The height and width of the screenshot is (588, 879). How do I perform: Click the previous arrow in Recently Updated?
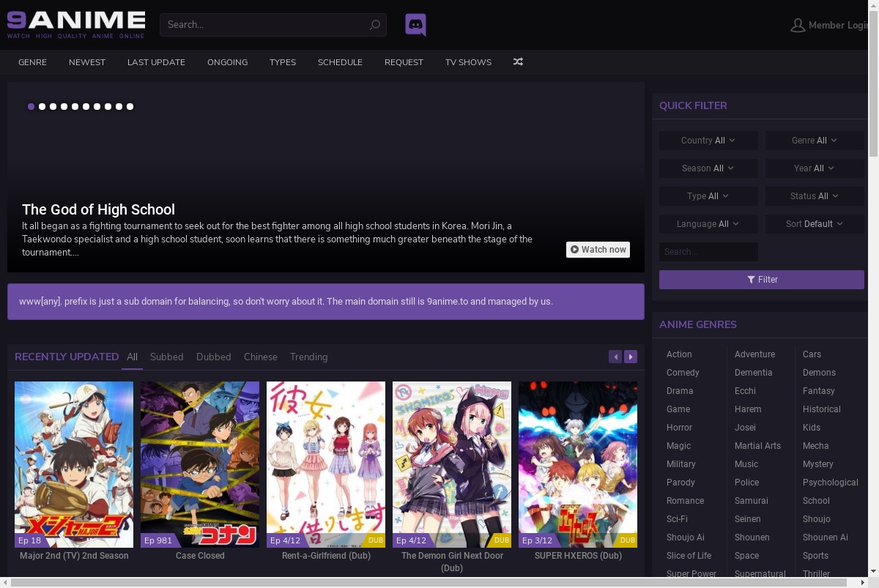(x=615, y=357)
